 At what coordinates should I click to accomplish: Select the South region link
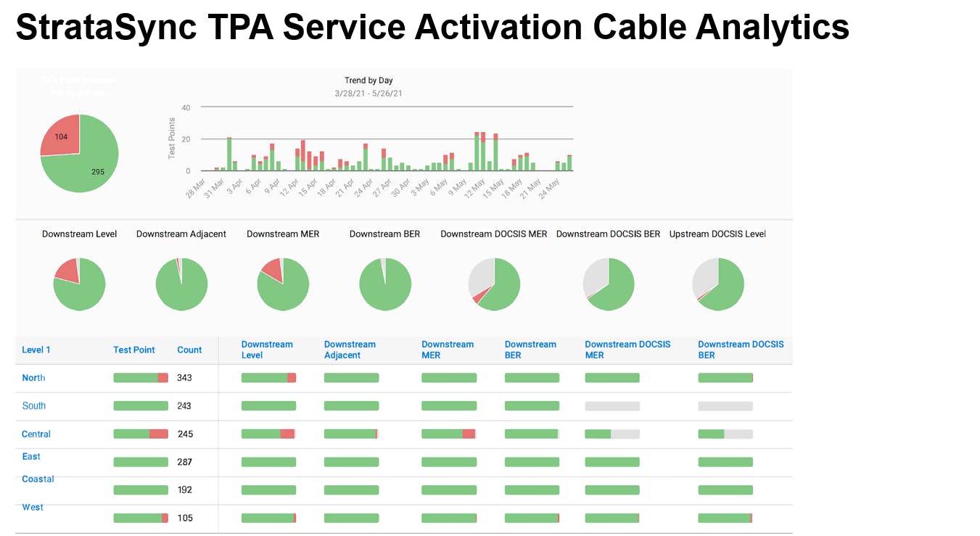pos(33,405)
